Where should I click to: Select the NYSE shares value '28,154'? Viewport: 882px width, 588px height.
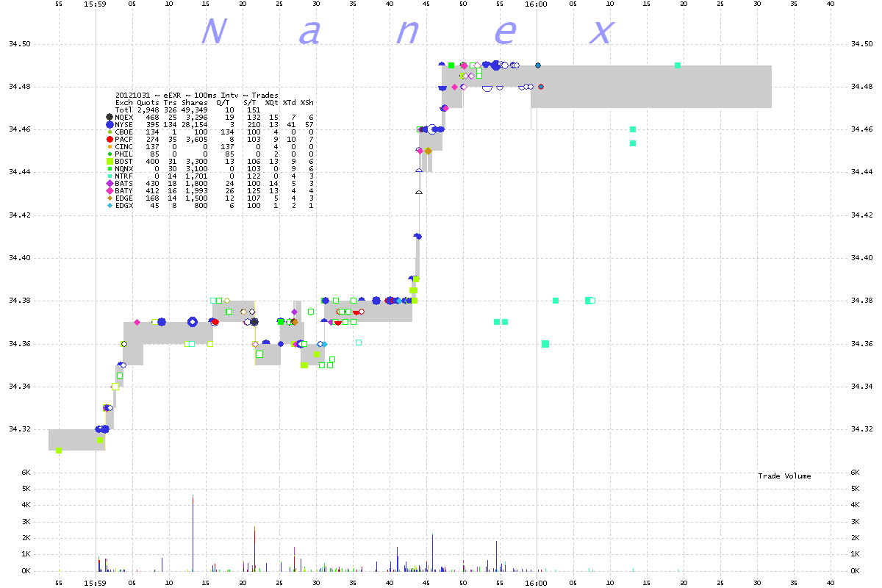195,124
